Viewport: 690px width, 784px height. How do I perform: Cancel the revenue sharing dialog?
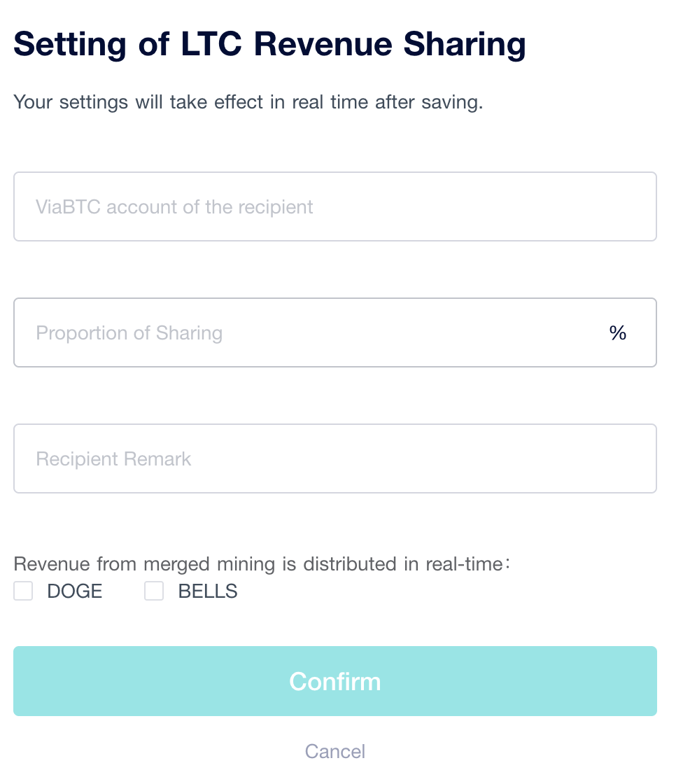[x=335, y=752]
